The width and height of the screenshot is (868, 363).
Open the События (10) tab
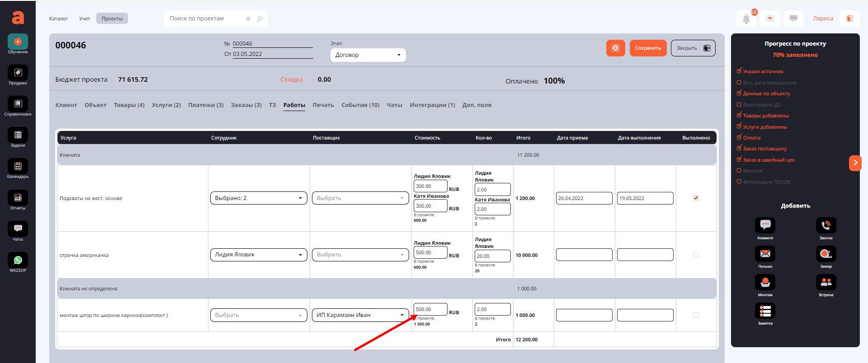[x=360, y=105]
